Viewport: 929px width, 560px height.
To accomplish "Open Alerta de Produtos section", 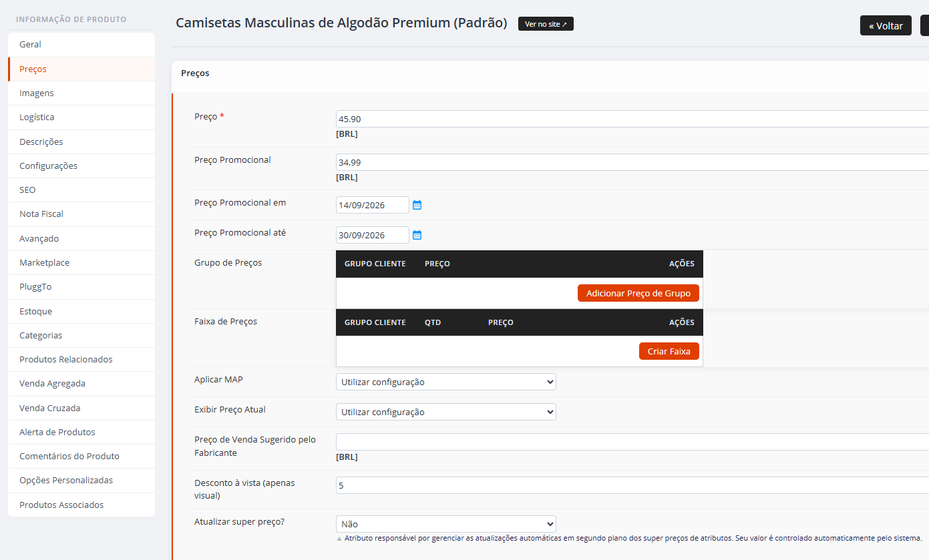I will click(x=81, y=432).
